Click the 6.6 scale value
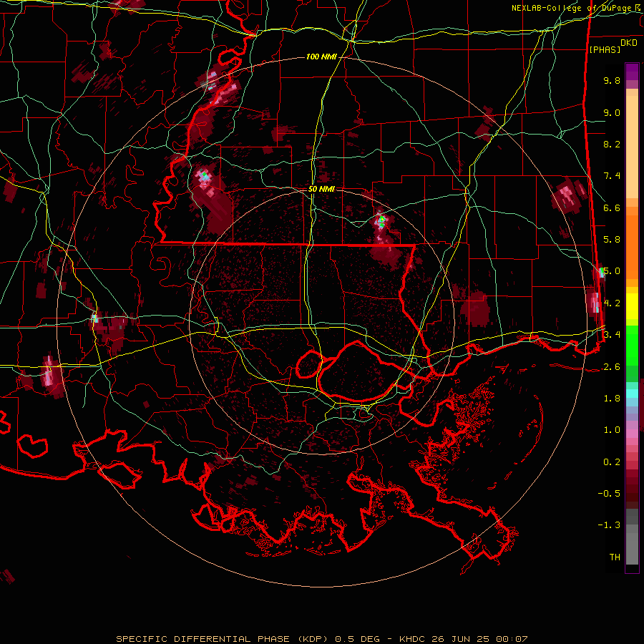Image resolution: width=644 pixels, height=644 pixels. (612, 208)
